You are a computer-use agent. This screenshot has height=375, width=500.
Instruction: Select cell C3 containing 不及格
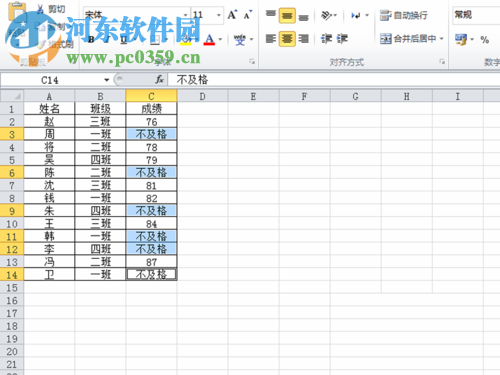151,134
